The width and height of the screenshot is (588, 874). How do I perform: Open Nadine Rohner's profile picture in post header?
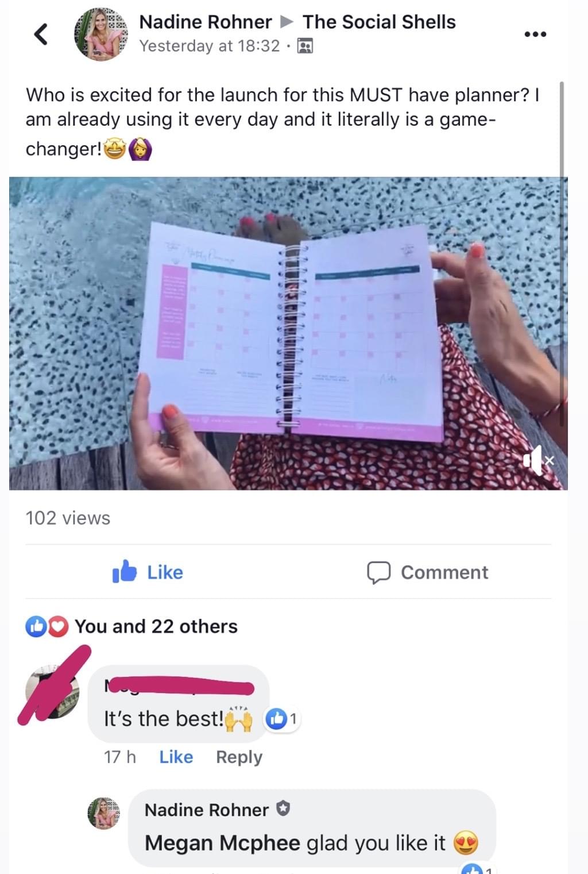pos(102,34)
